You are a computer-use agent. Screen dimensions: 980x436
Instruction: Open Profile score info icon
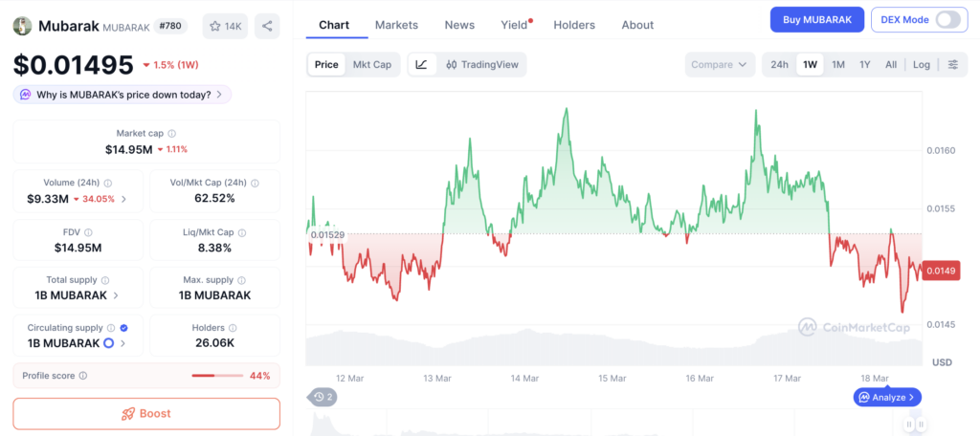[x=83, y=376]
